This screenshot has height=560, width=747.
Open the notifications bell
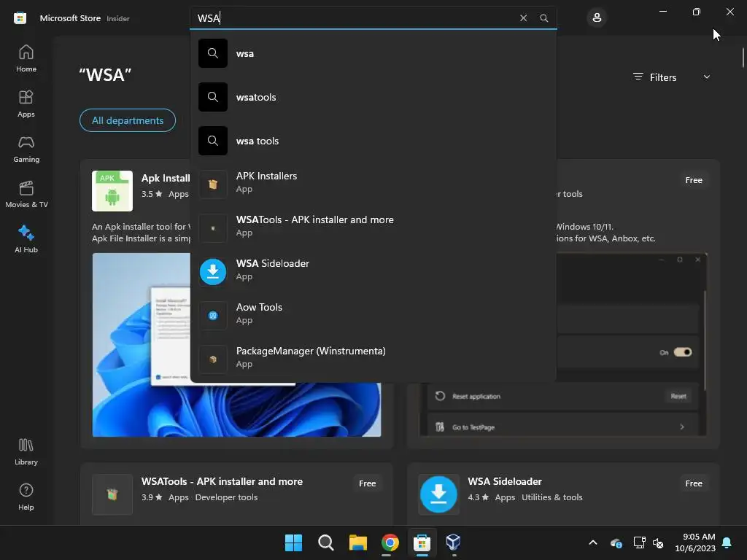point(727,542)
